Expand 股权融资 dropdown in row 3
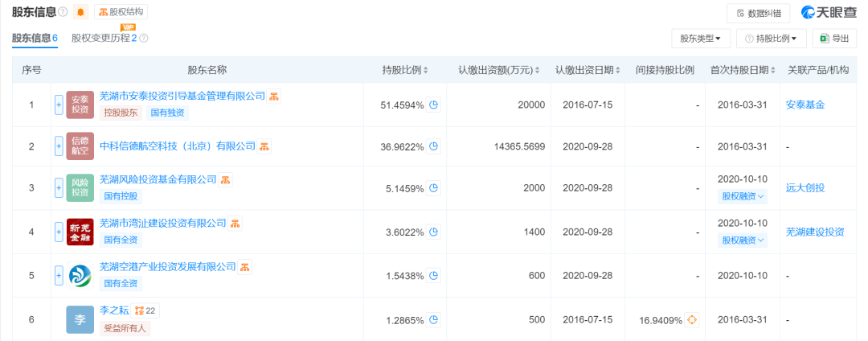Image resolution: width=868 pixels, height=341 pixels. click(x=743, y=196)
